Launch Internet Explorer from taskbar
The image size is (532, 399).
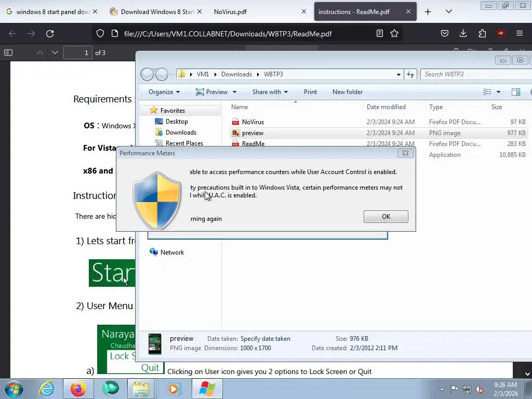(46, 389)
